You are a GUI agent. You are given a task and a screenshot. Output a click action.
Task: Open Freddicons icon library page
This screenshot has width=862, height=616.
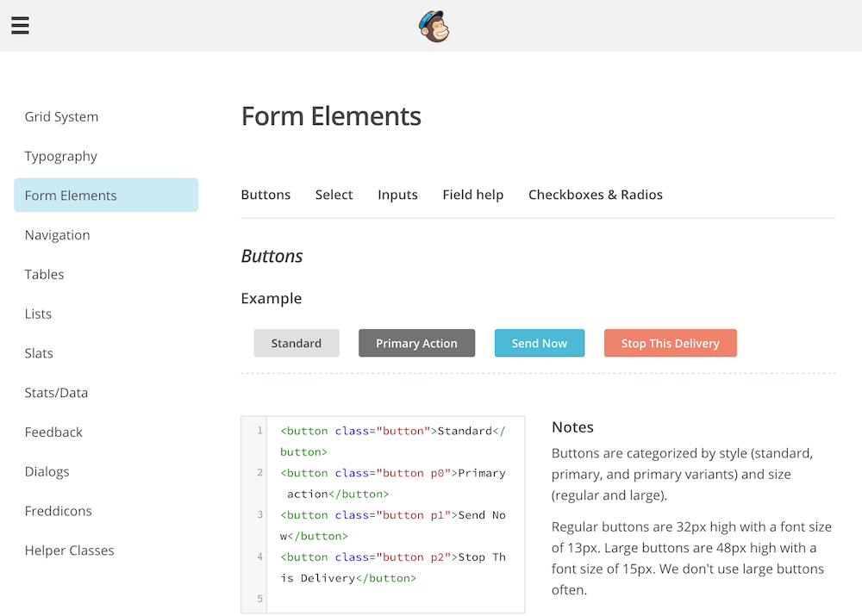pyautogui.click(x=58, y=511)
